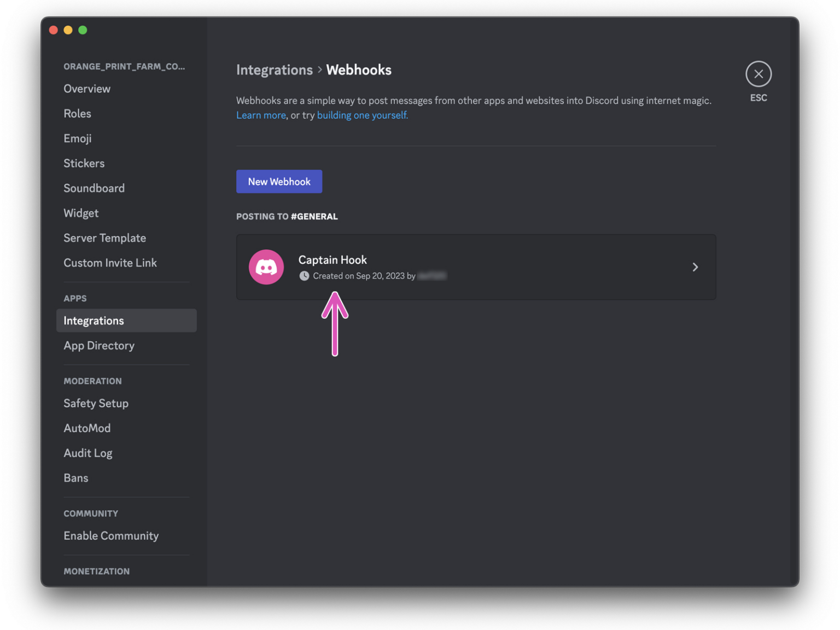The image size is (840, 630).
Task: Open the Audit Log section
Action: 88,453
